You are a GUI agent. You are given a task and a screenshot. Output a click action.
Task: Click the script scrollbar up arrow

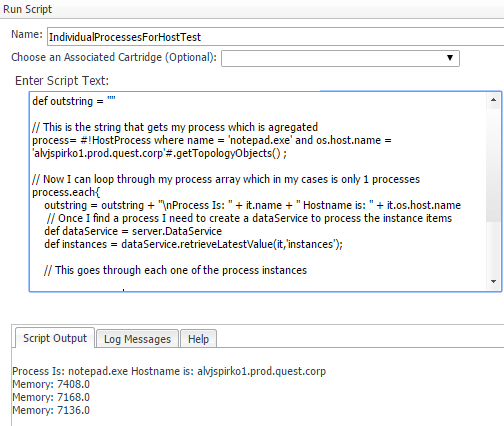coord(494,100)
